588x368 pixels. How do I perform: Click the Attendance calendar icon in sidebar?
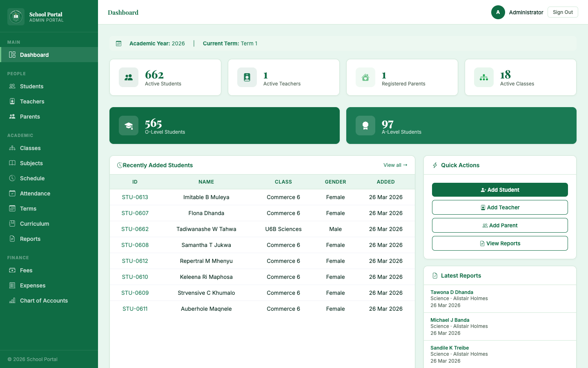click(x=12, y=193)
